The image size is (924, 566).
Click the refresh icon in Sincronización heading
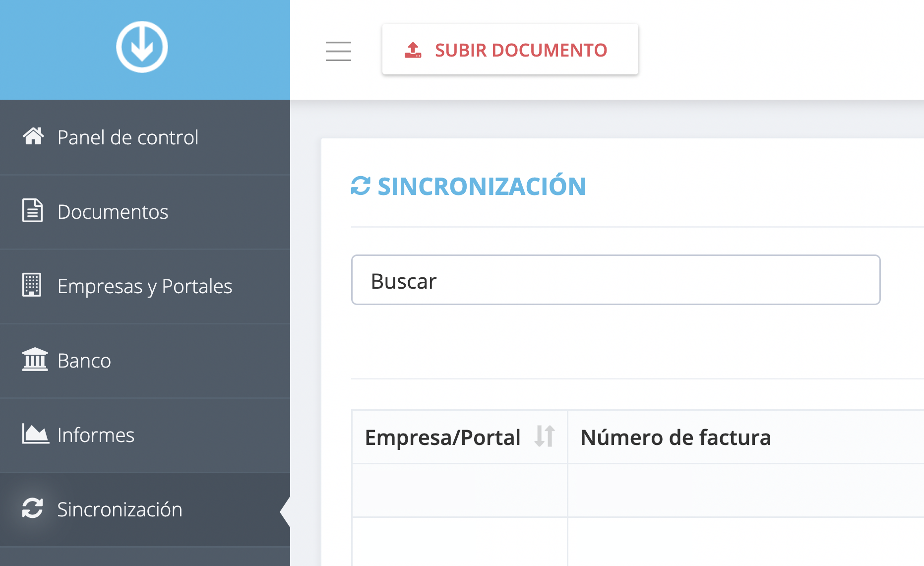[x=361, y=186]
